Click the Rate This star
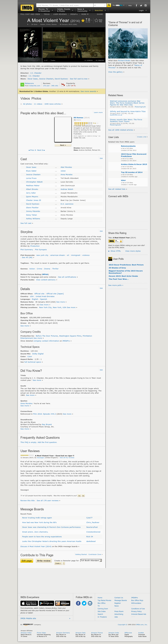Image resolution: width=168 pixels, height=644 pixels. pos(96,20)
